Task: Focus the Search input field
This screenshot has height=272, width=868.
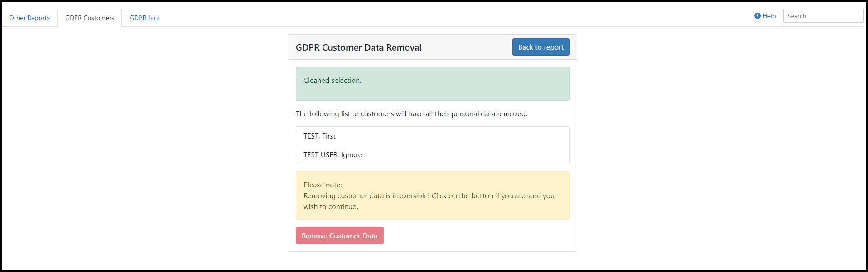Action: (x=823, y=16)
